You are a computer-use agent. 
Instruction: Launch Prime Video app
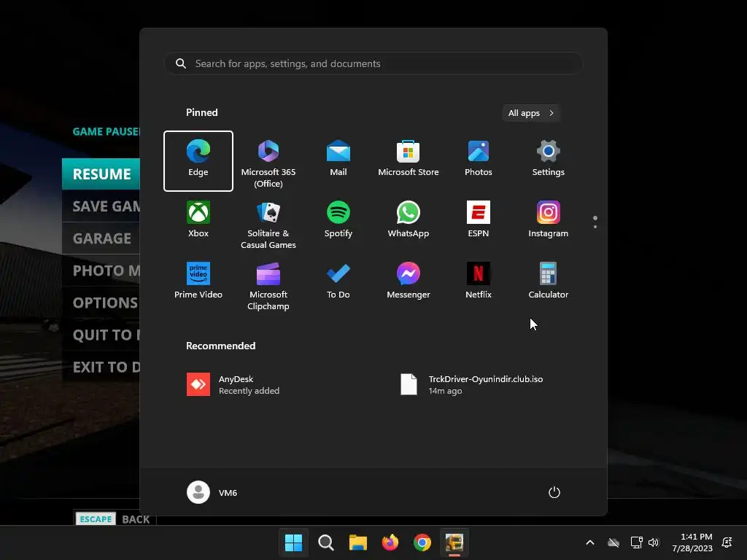pos(198,284)
